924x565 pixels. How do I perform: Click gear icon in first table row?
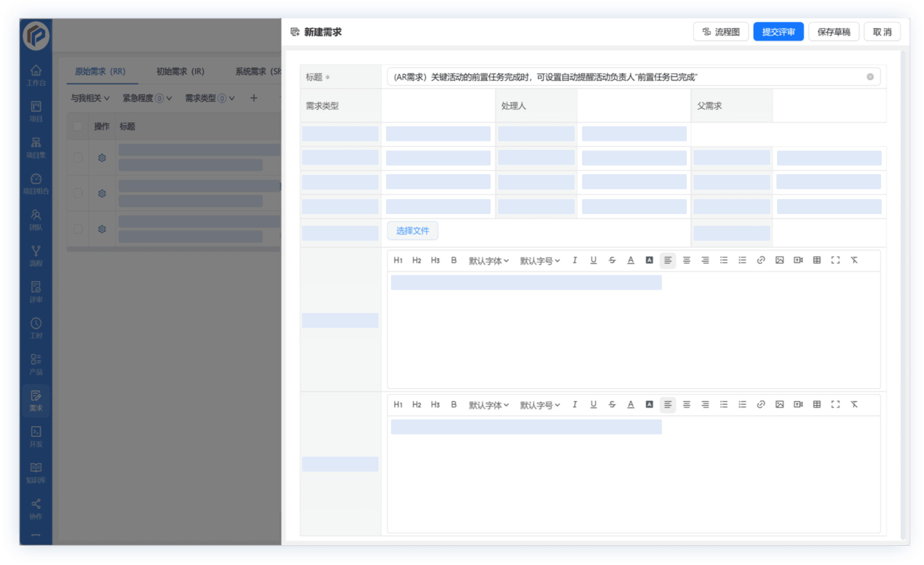point(101,158)
